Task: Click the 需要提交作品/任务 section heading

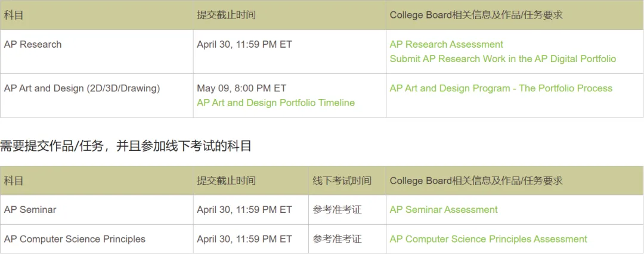Action: tap(126, 146)
